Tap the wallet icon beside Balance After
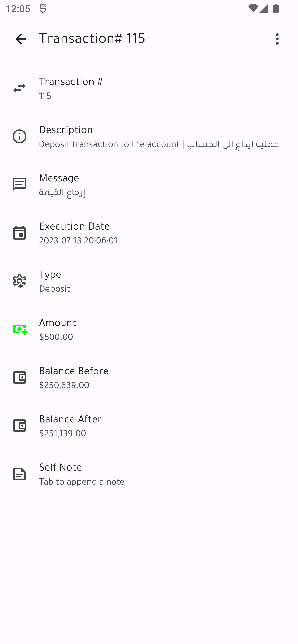Screen dimensions: 298x644 (x=19, y=426)
